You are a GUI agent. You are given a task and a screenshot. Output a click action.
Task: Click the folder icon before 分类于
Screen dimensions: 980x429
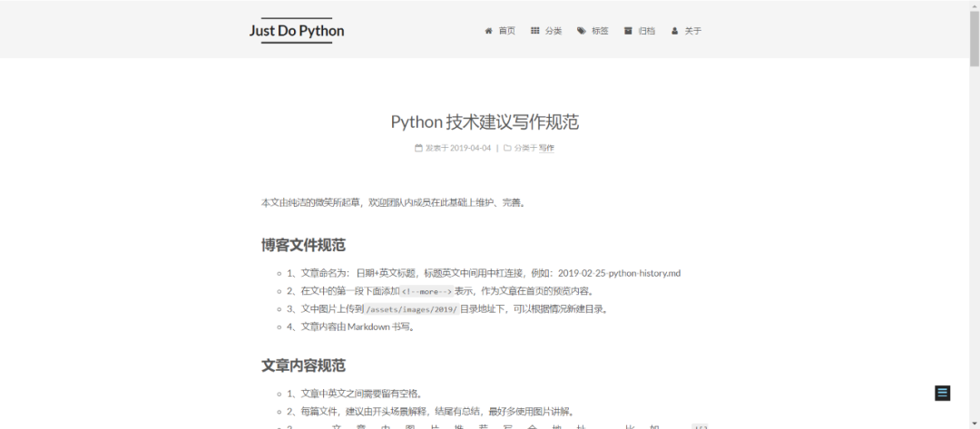pos(507,148)
